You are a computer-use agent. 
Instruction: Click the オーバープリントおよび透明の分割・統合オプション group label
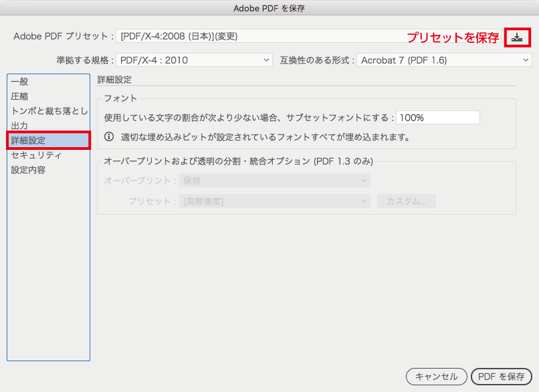pyautogui.click(x=238, y=161)
